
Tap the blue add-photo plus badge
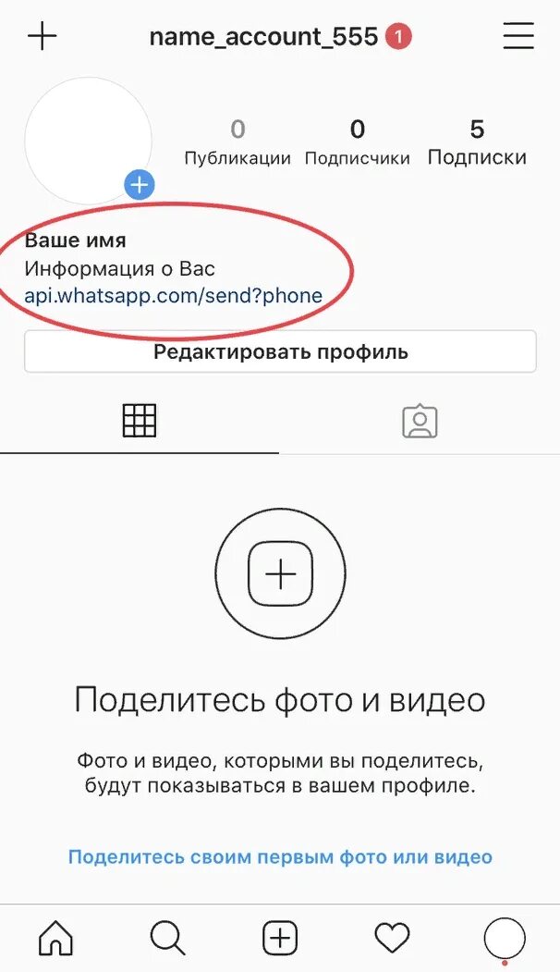140,185
